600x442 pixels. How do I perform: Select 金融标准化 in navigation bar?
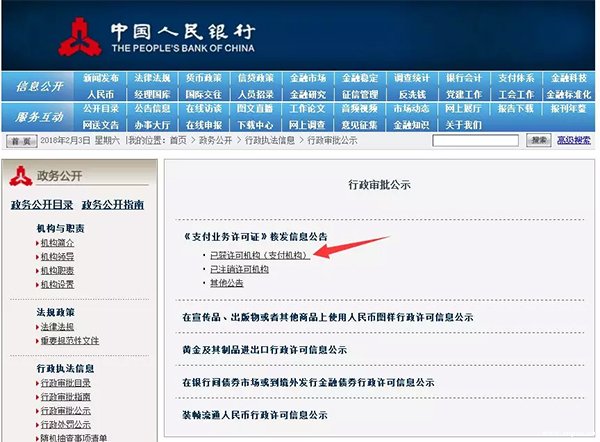coord(569,95)
